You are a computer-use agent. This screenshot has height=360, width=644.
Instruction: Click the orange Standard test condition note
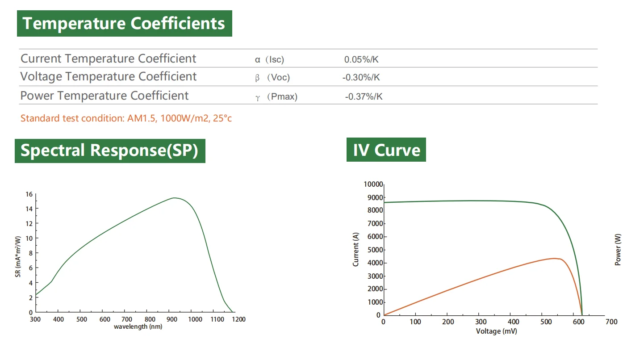tap(126, 118)
